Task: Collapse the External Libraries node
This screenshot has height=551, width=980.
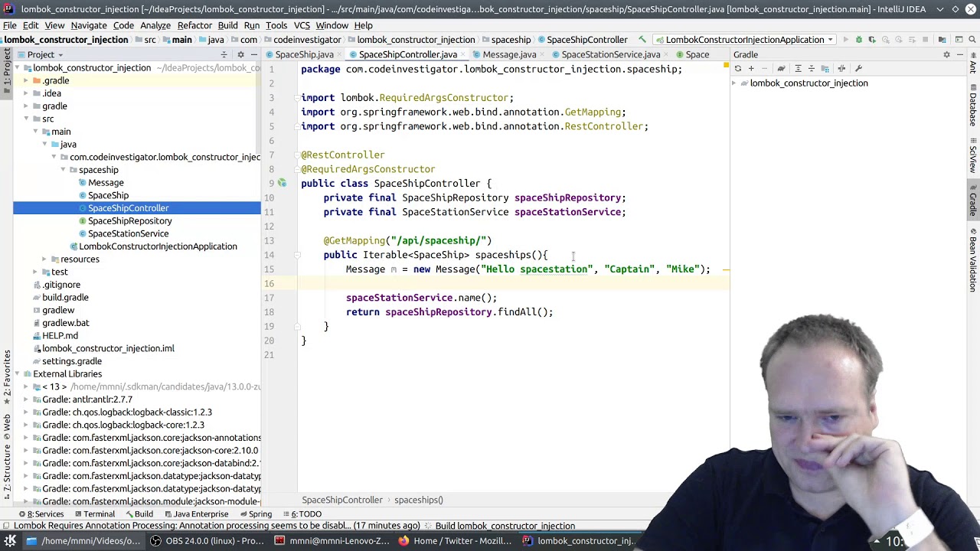Action: click(17, 374)
